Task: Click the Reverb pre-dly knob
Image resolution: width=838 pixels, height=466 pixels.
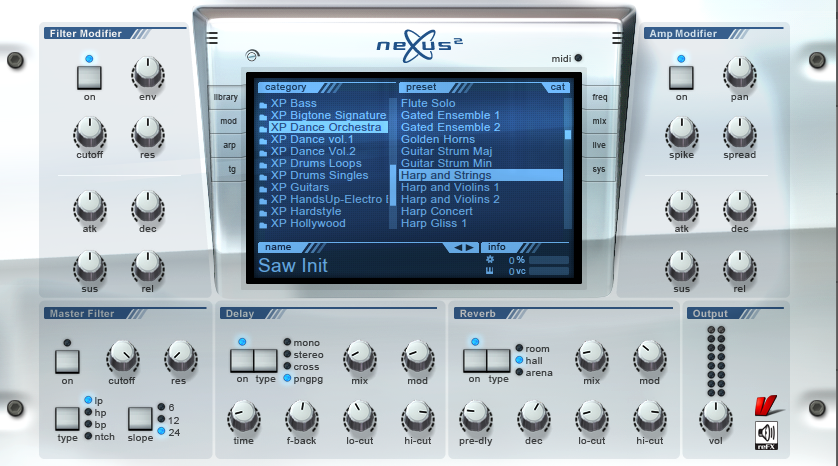Action: [476, 416]
